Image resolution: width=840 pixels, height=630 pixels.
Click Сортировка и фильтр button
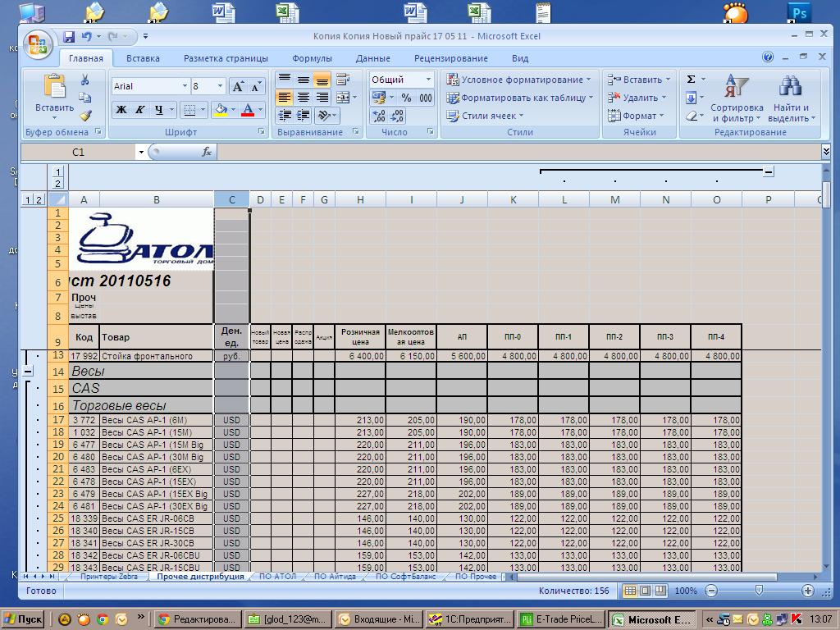tap(737, 98)
